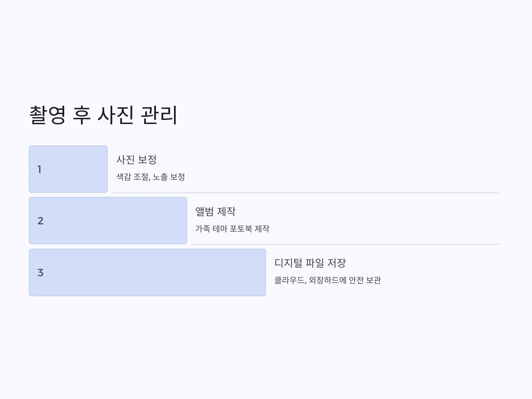Click the 디지털 파일 저장 heading
532x399 pixels.
point(310,263)
